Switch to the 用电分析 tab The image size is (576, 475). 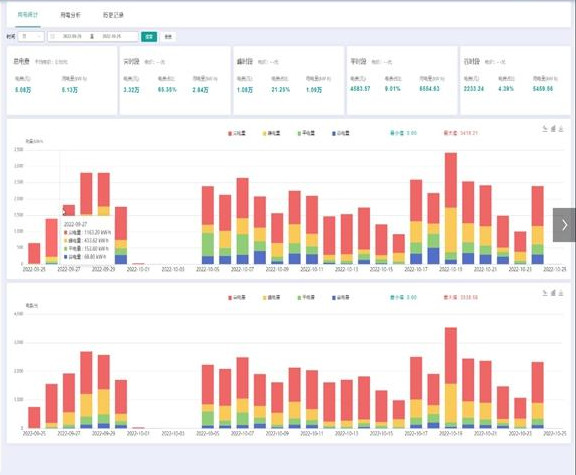tap(71, 15)
